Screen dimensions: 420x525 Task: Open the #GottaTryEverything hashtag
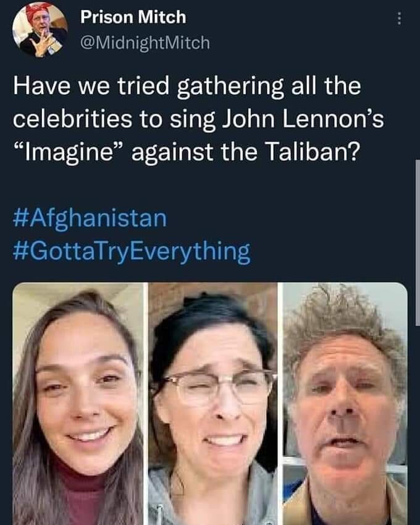pyautogui.click(x=132, y=251)
